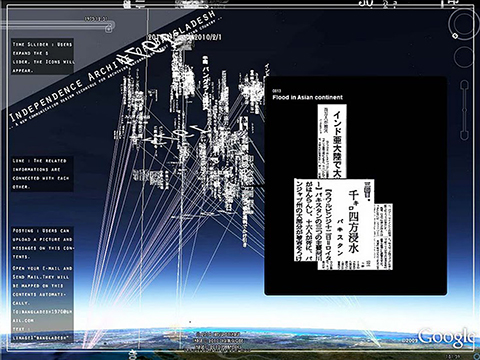Click the 'Time Slider : Users' info panel
This screenshot has height=360, width=480.
coord(42,56)
